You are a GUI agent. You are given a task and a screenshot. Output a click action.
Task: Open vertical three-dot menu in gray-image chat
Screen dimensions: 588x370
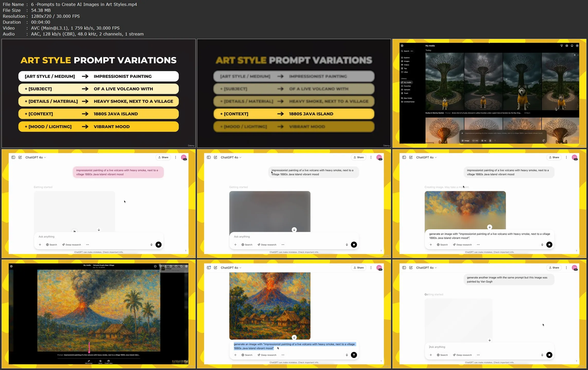[371, 157]
